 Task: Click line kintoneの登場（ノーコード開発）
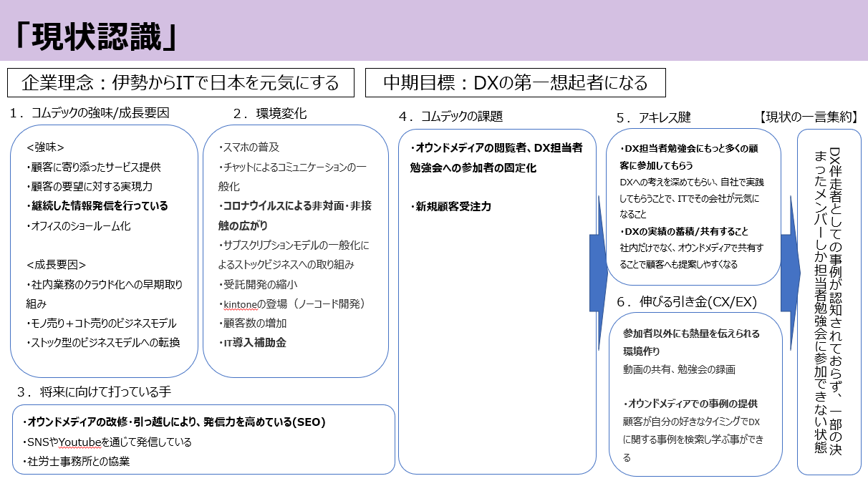(291, 303)
